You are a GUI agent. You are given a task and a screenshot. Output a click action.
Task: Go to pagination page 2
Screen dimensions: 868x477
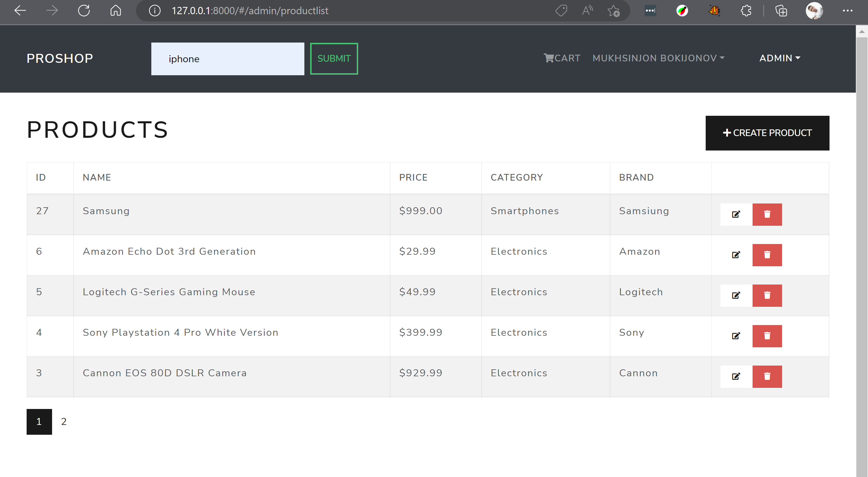point(64,421)
